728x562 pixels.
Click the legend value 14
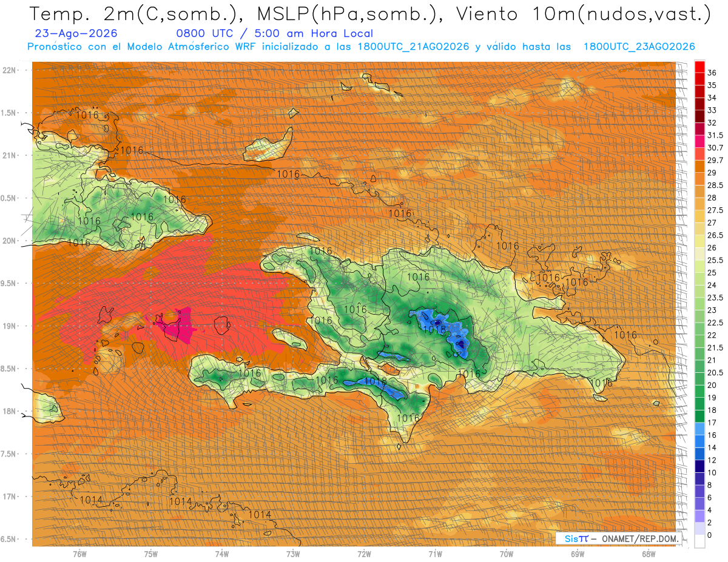pos(712,447)
